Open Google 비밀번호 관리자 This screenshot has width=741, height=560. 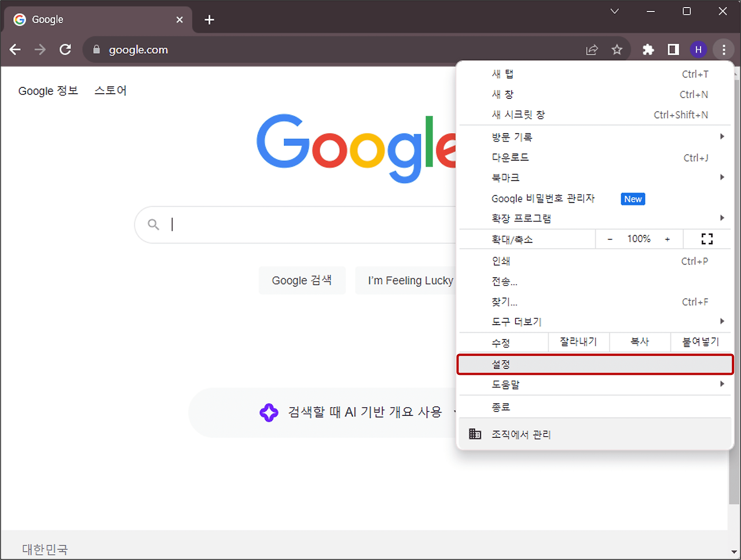tap(595, 198)
